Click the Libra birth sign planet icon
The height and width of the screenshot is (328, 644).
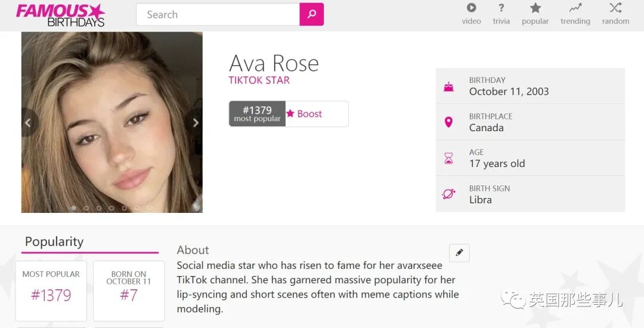448,194
